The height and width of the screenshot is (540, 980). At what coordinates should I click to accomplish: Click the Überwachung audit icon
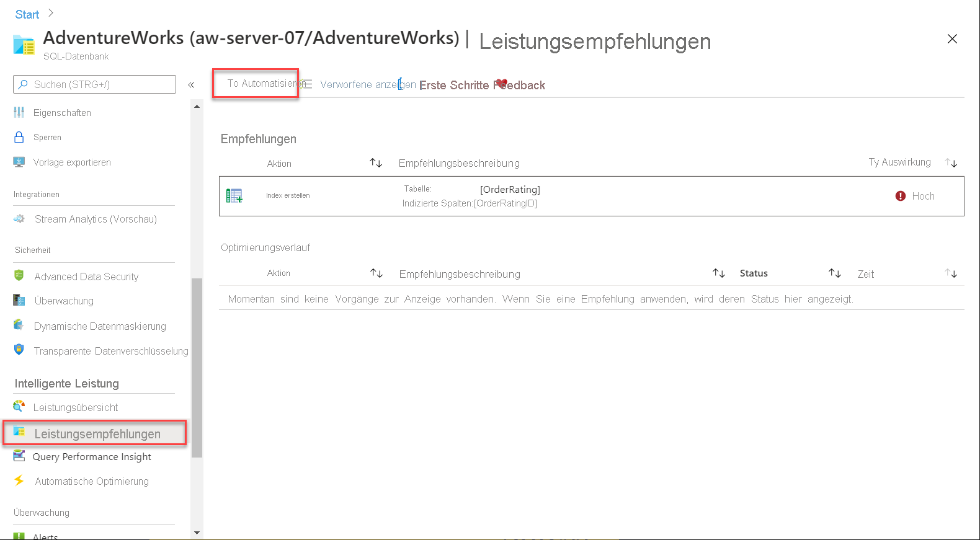(x=19, y=300)
